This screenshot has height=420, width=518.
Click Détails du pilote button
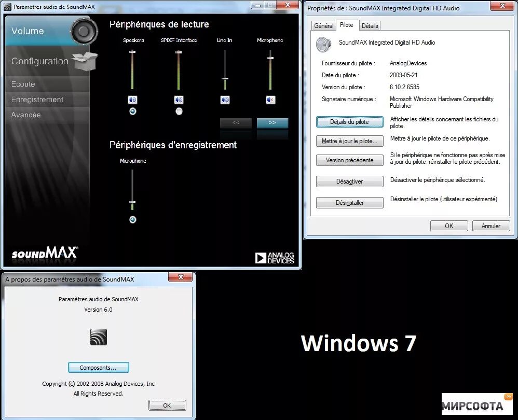[349, 122]
